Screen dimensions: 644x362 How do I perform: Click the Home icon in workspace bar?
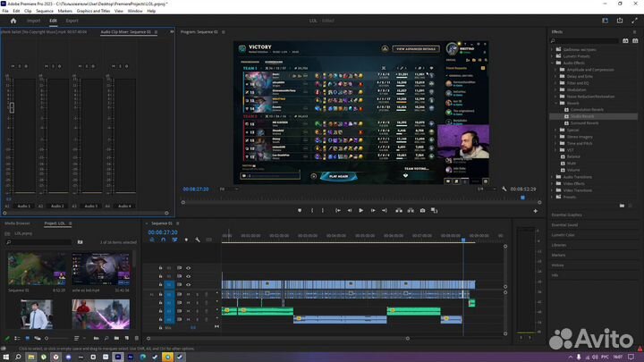11,20
